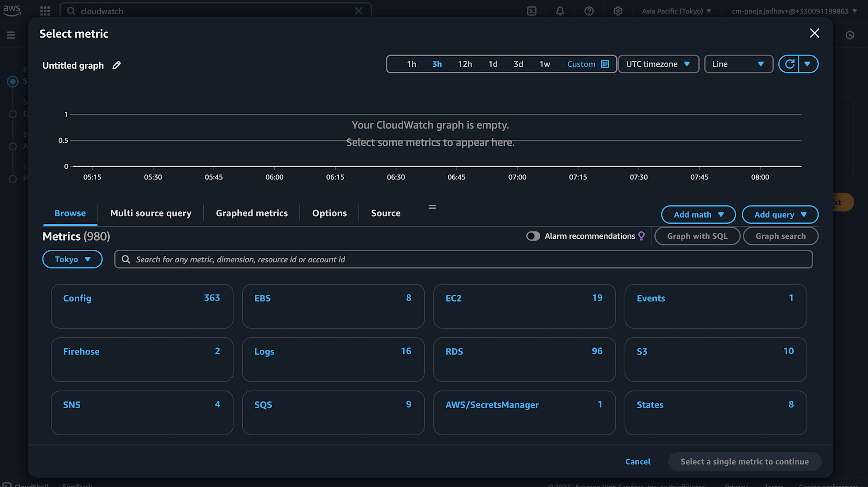Switch to the Browse tab
The height and width of the screenshot is (487, 868).
tap(70, 213)
